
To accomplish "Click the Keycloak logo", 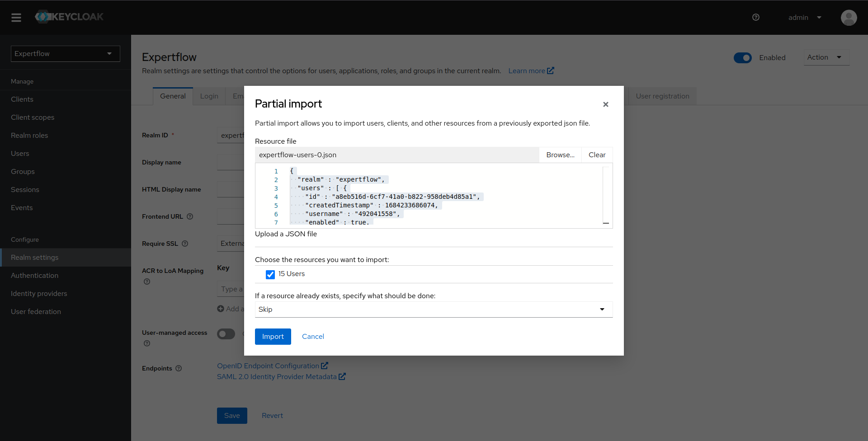I will 69,17.
